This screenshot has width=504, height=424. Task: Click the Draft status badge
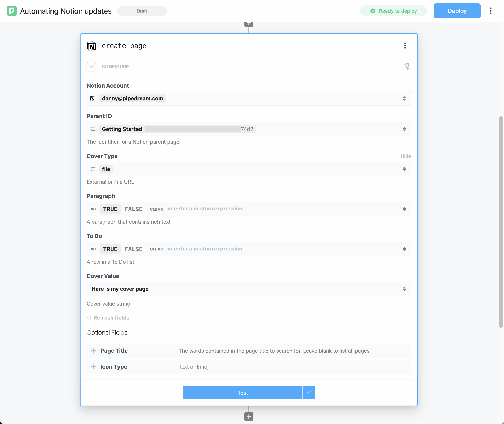click(x=142, y=11)
